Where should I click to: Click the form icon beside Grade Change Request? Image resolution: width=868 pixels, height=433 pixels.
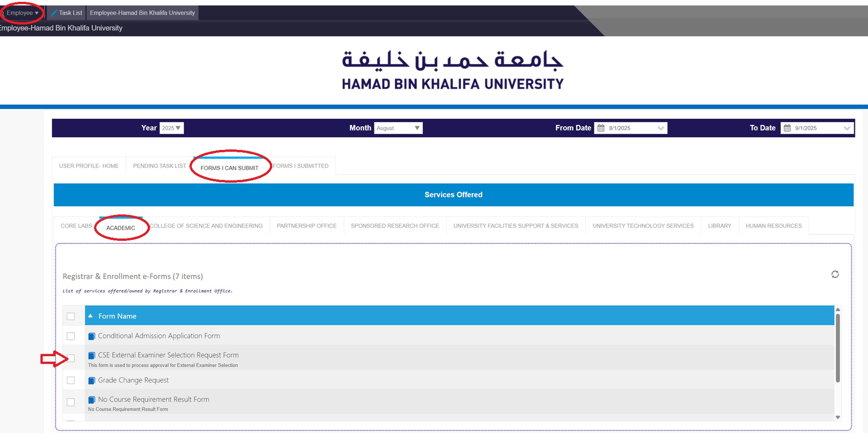[x=91, y=380]
